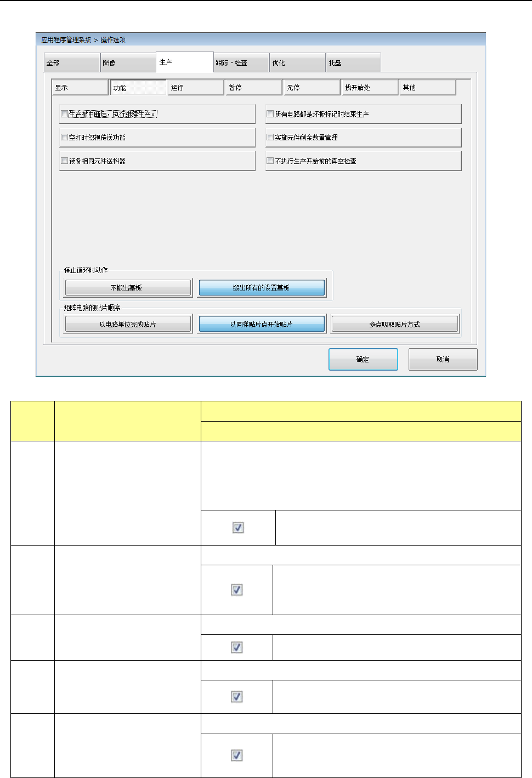Viewport: 532px width, 778px height.
Task: Choose the 不搬出基板 button
Action: tap(128, 288)
